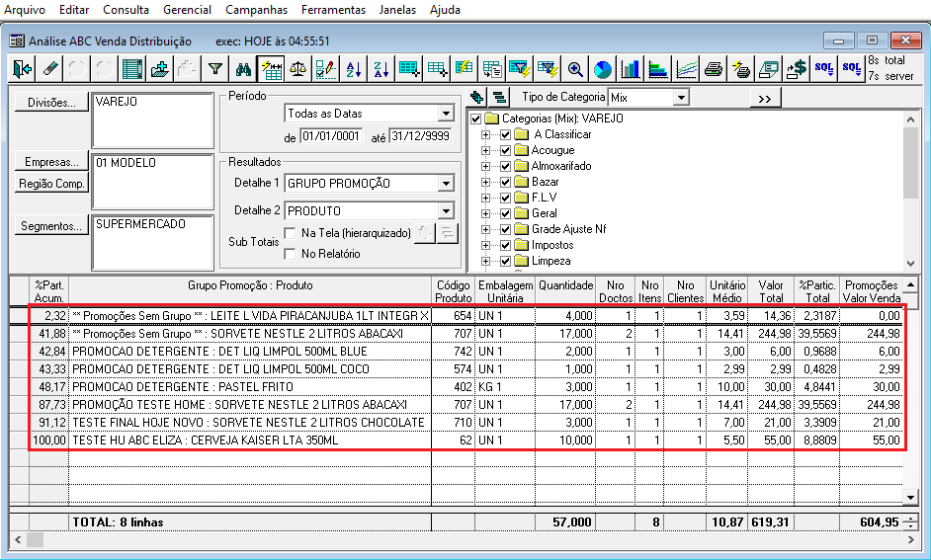Click the magnifier zoom icon
The width and height of the screenshot is (931, 560).
tap(575, 69)
